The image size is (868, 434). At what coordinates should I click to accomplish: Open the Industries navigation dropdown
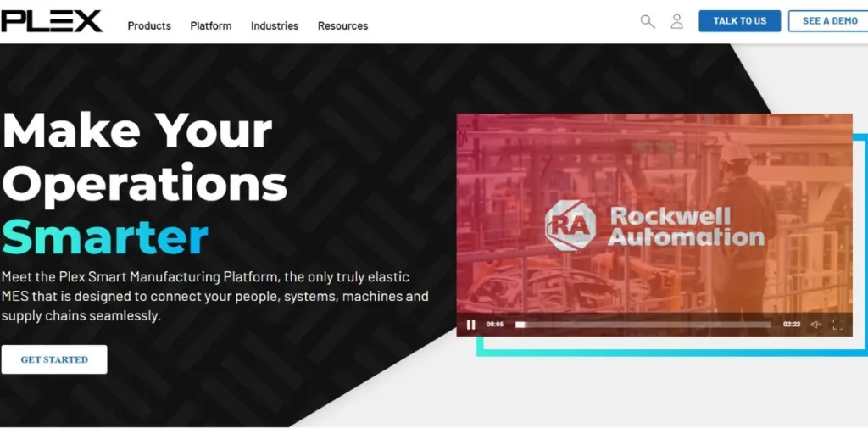(275, 25)
